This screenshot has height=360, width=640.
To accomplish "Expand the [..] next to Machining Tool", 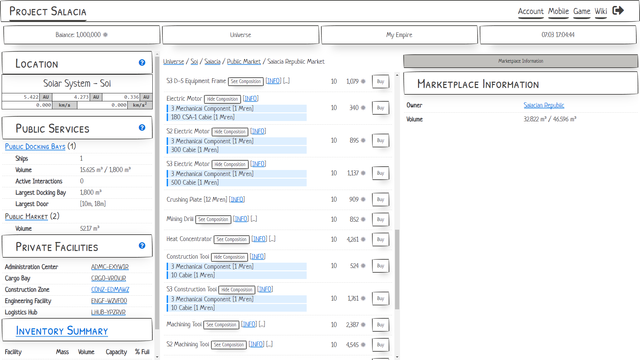I will (x=262, y=324).
